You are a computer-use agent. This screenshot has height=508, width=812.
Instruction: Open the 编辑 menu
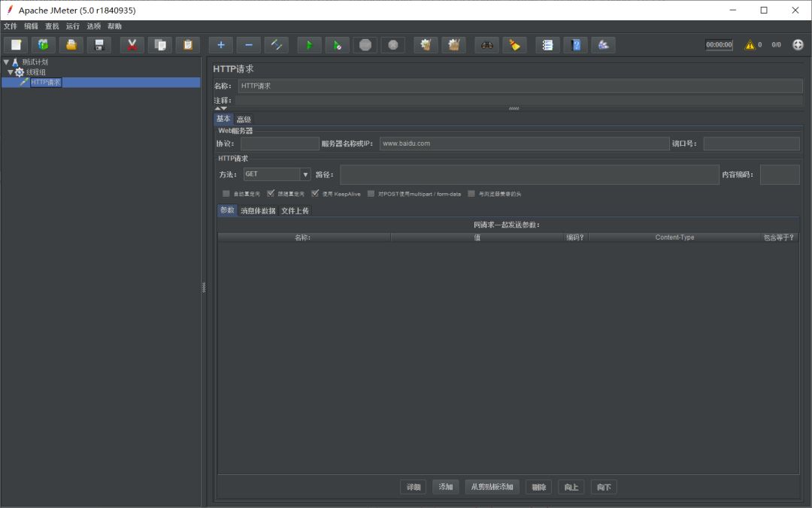tap(31, 26)
